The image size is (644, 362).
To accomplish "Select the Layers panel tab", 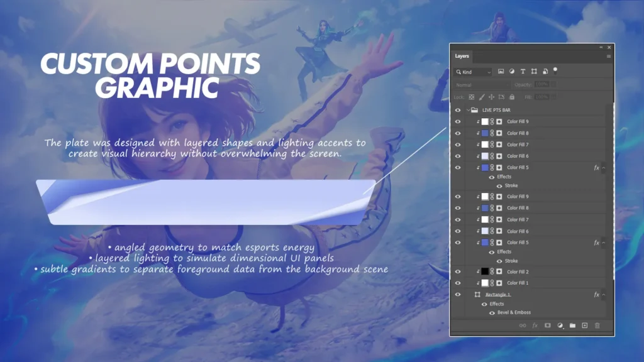I will 462,56.
